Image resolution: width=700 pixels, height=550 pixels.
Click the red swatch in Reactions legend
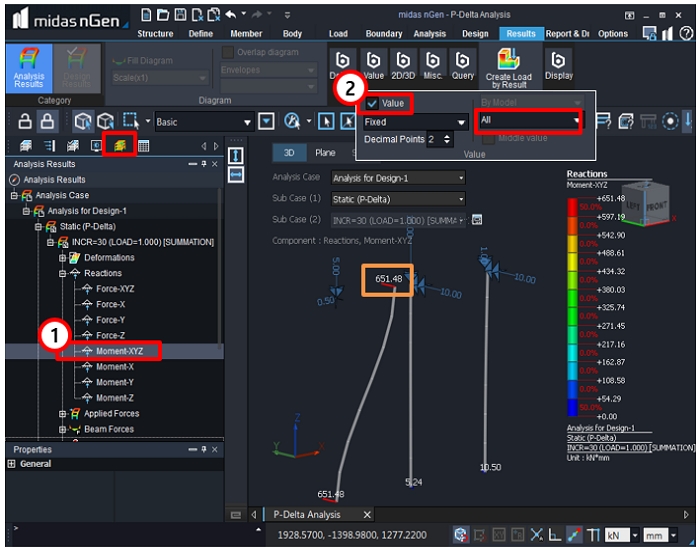pyautogui.click(x=573, y=207)
